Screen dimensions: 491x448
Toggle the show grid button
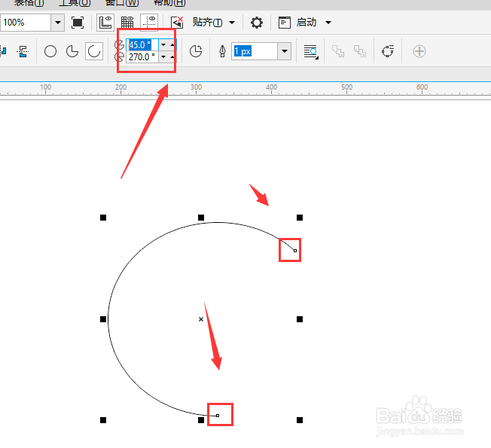(127, 23)
